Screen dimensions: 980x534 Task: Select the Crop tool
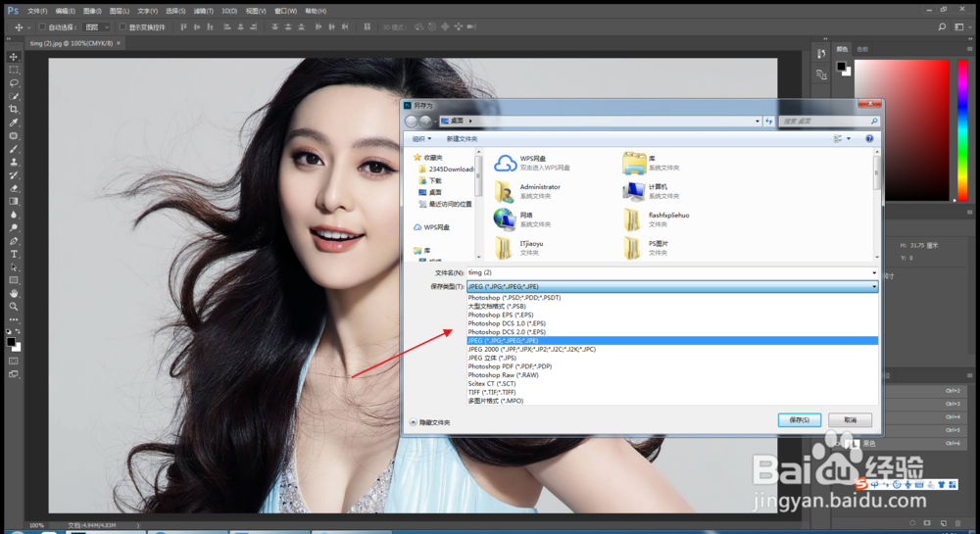click(x=14, y=110)
